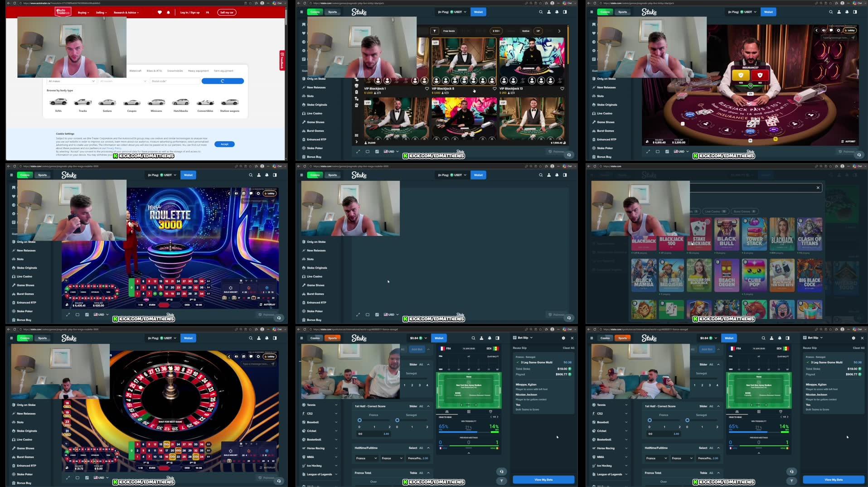The height and width of the screenshot is (487, 868).
Task: Expand USD dropdown in the empty loading Stake panel
Action: pyautogui.click(x=391, y=314)
